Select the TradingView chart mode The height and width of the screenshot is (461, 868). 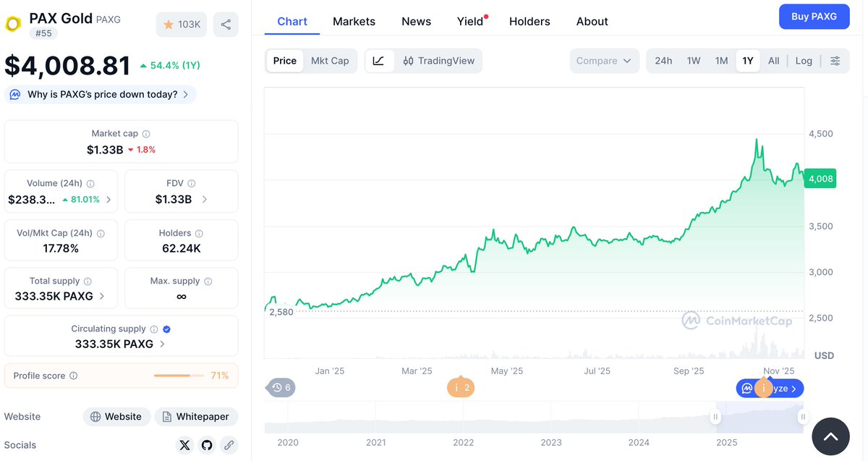click(x=439, y=61)
